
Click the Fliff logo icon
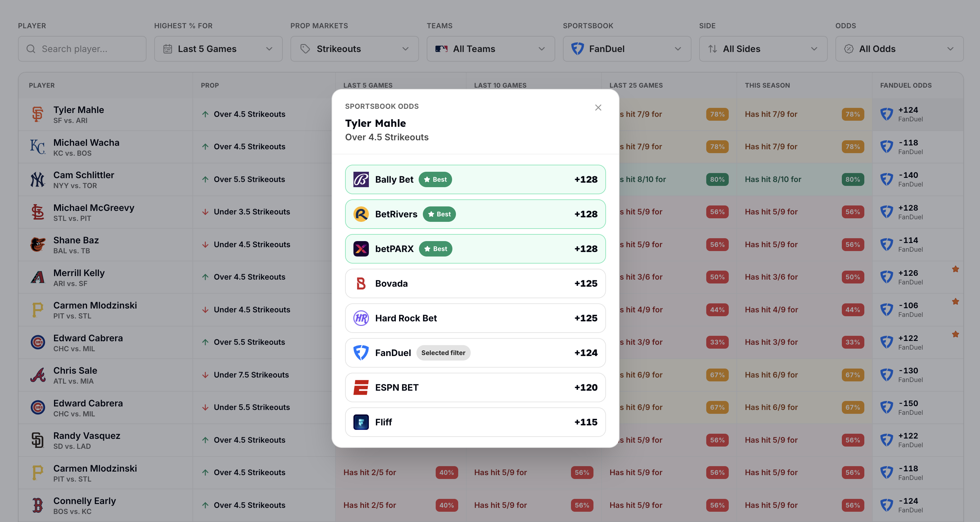click(x=361, y=422)
